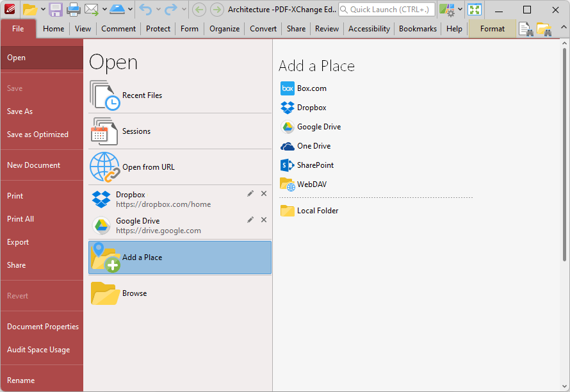This screenshot has width=570, height=392.
Task: Click the Undo arrow icon
Action: [x=145, y=10]
